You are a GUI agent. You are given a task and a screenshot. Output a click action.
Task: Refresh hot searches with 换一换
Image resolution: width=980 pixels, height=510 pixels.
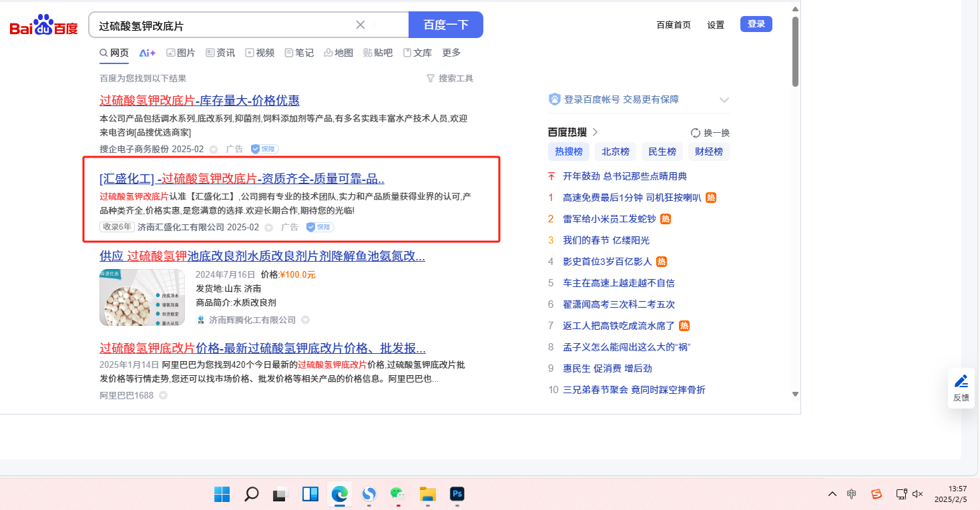[710, 132]
